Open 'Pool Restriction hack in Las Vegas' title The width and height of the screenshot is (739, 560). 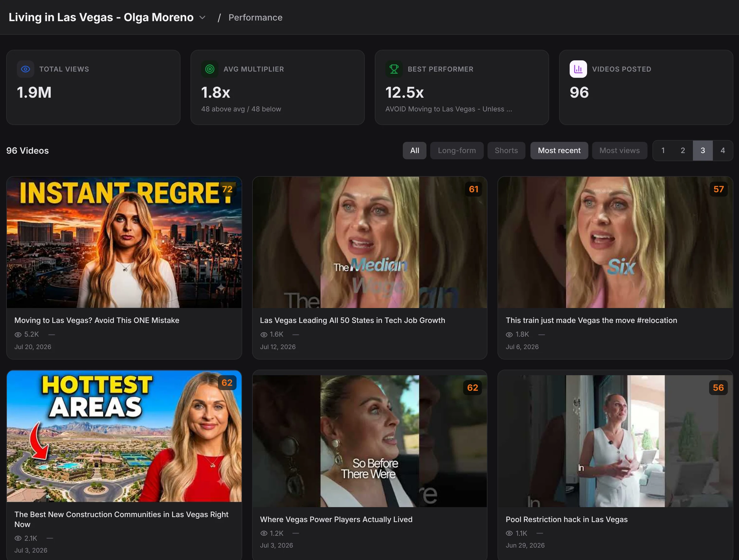click(x=567, y=519)
